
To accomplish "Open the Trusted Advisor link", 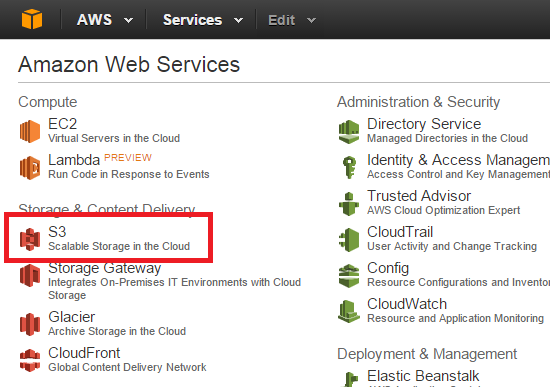I will tap(419, 196).
